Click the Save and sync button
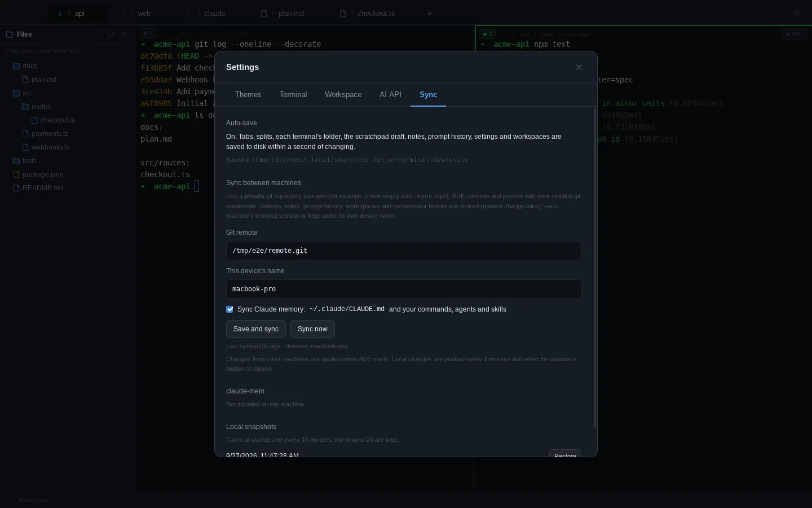The image size is (812, 508). [x=256, y=329]
